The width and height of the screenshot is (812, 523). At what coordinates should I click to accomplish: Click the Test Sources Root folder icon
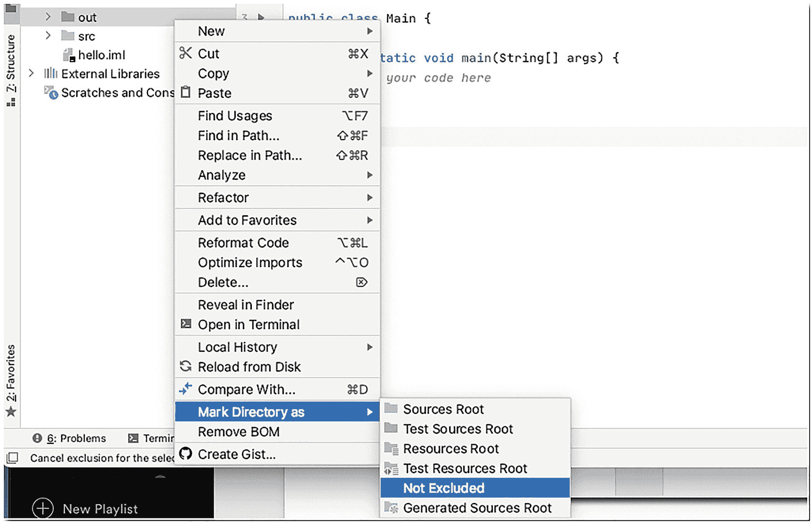point(391,428)
